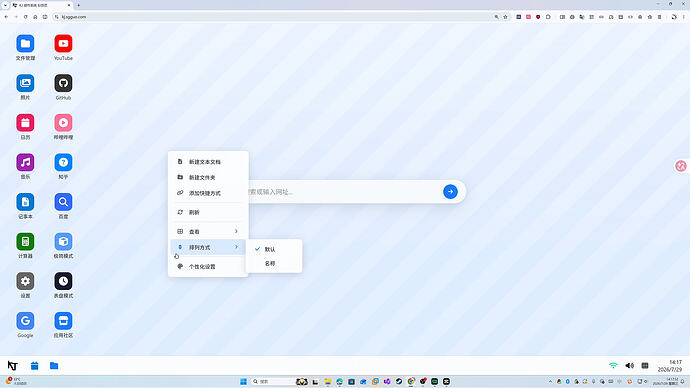Open the folder icon in web taskbar
Image resolution: width=690 pixels, height=388 pixels.
pyautogui.click(x=54, y=366)
